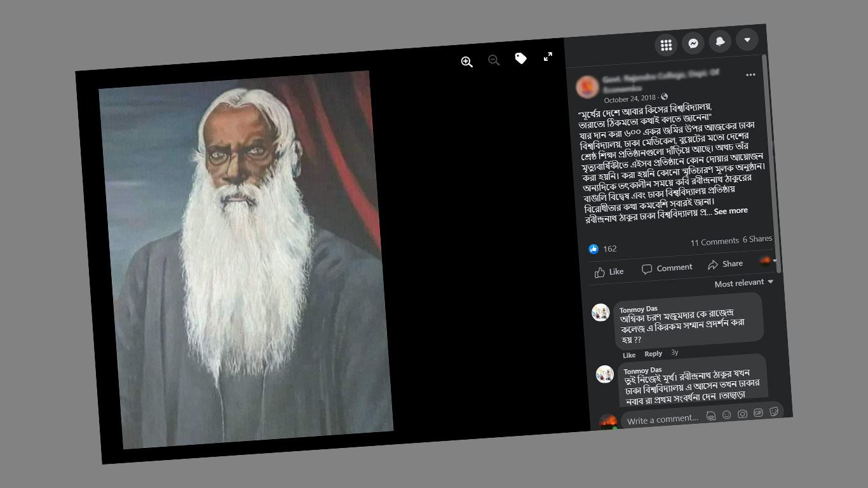Screen dimensions: 868x488
Task: Open the Most relevant comment sort dropdown
Action: tap(744, 283)
